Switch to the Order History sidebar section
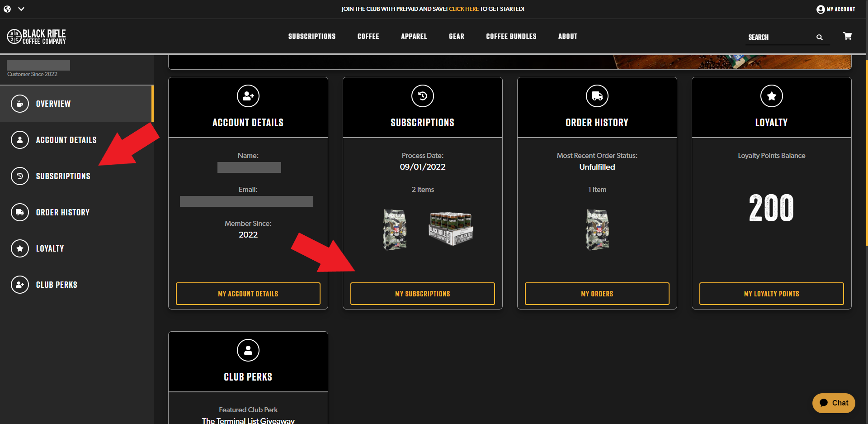The height and width of the screenshot is (424, 868). pyautogui.click(x=63, y=212)
